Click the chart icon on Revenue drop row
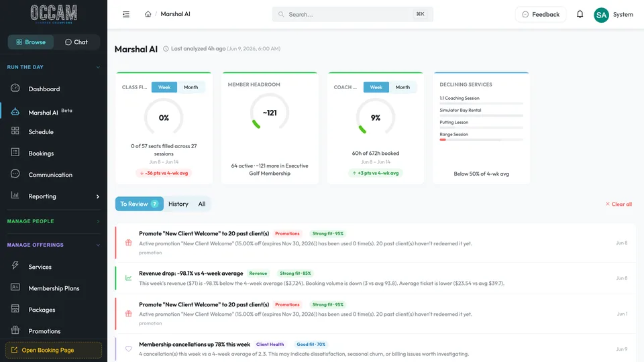 (129, 278)
